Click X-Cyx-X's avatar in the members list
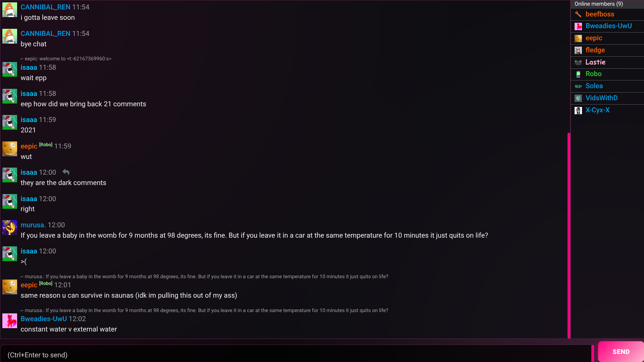Viewport: 644px width, 362px height. point(578,111)
